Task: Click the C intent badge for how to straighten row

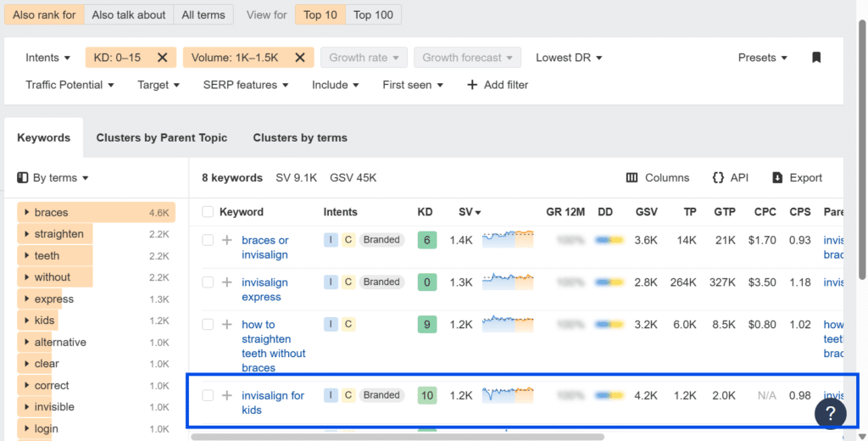Action: click(348, 324)
